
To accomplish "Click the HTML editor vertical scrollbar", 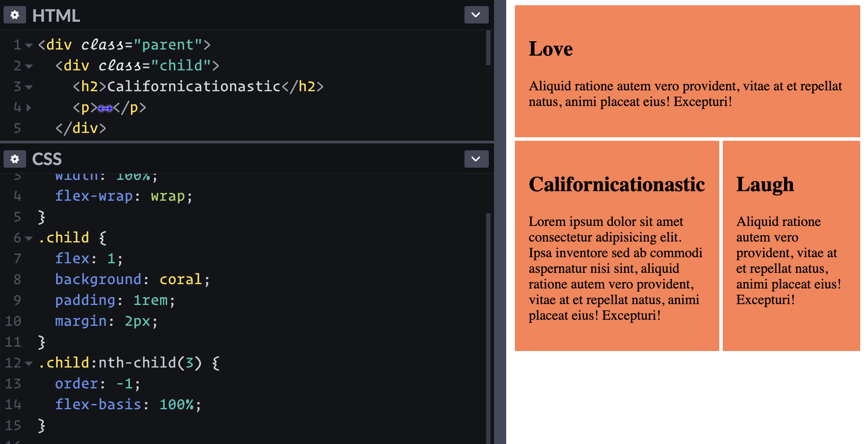I will tap(488, 48).
